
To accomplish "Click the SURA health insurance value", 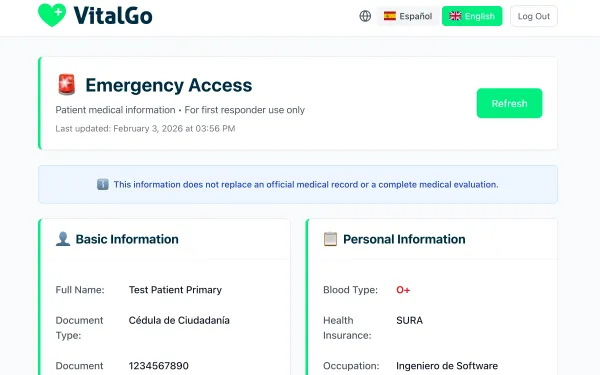I will 409,320.
